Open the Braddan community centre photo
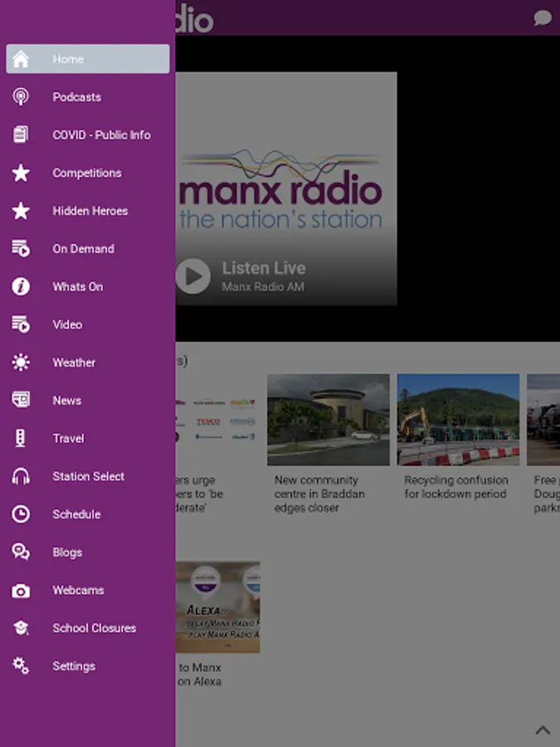Viewport: 560px width, 747px height. (328, 419)
